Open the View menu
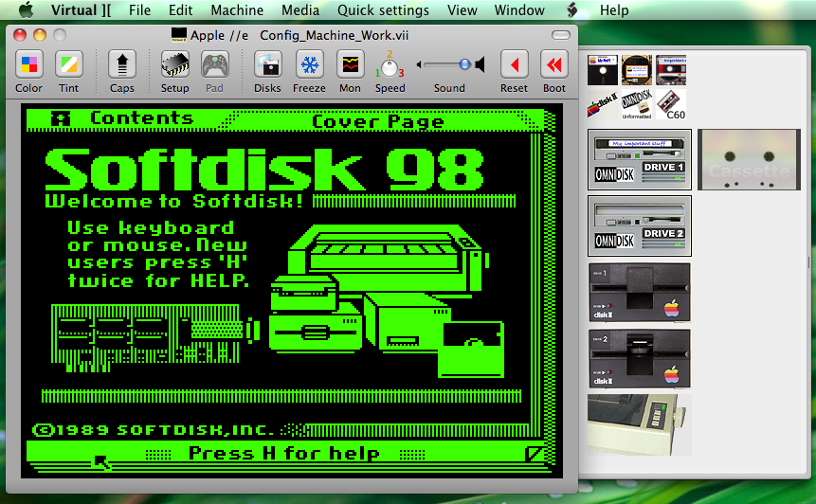Image resolution: width=816 pixels, height=504 pixels. tap(462, 9)
